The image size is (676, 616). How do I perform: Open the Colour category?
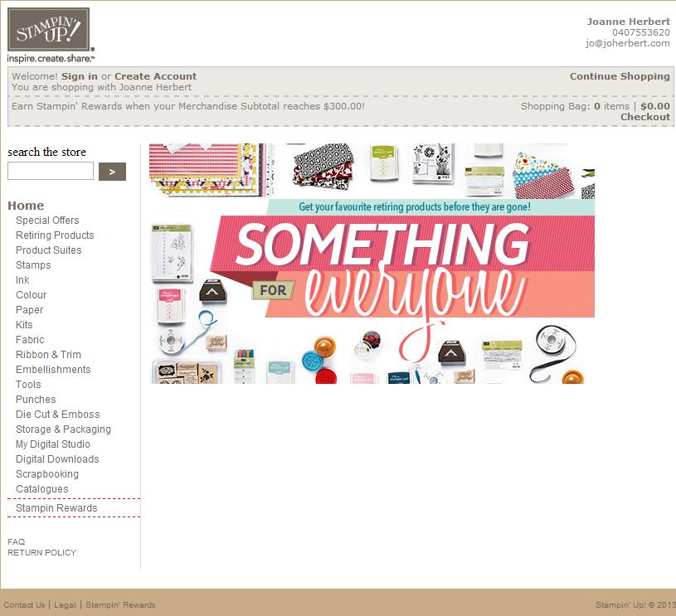point(31,295)
